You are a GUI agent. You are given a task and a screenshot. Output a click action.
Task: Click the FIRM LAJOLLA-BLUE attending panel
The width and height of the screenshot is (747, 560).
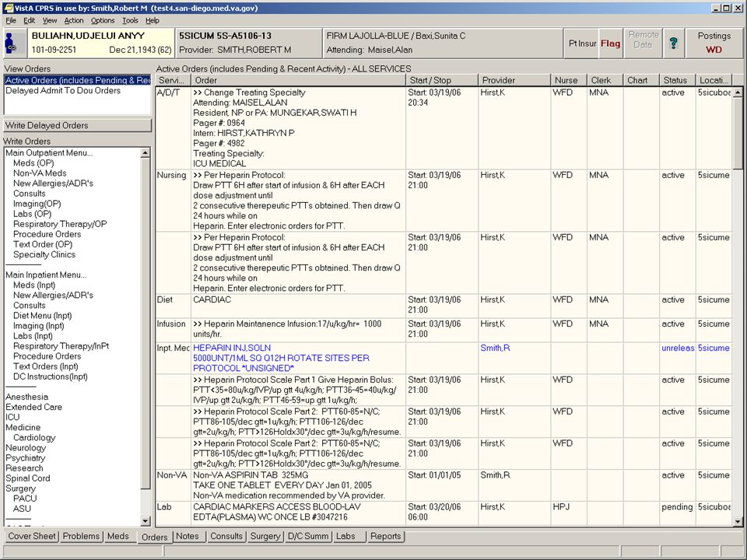point(443,43)
